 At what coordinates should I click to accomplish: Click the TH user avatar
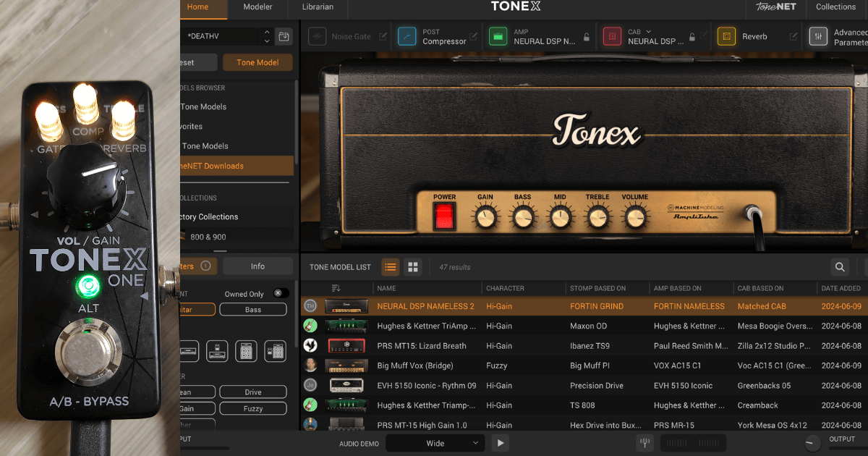point(310,306)
